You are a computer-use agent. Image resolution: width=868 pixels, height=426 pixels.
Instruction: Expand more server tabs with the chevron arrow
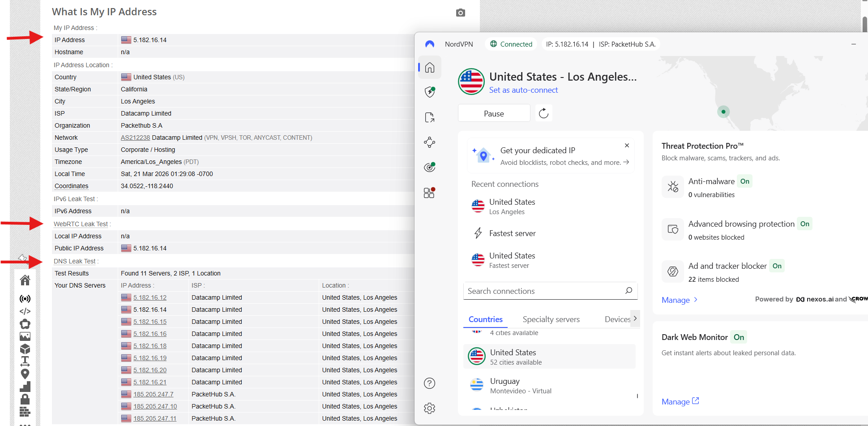point(635,318)
